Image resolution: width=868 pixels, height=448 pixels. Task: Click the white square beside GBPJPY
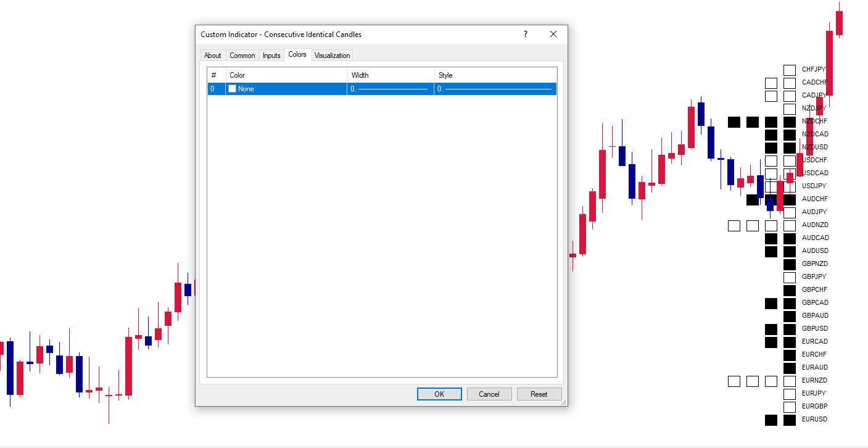[x=790, y=278]
